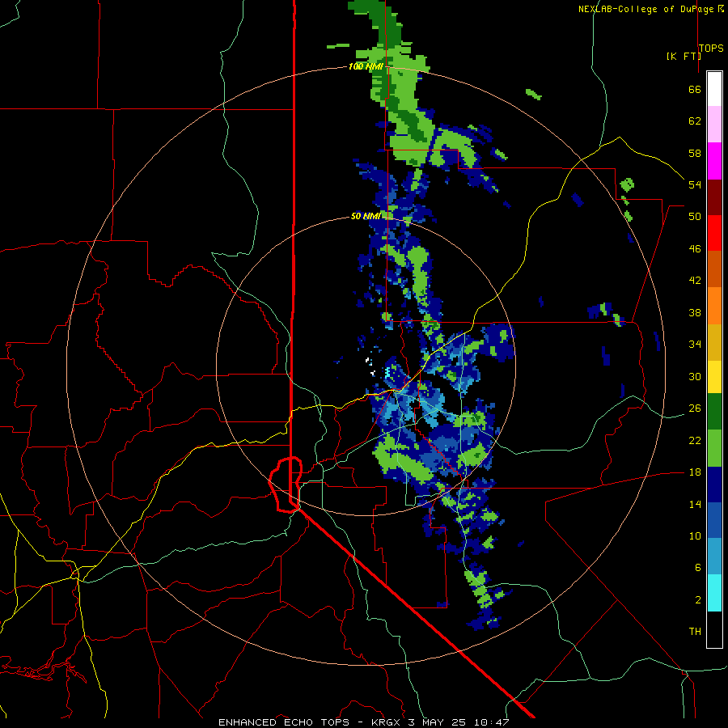The image size is (728, 728).
Task: Click the 'NEXLAB-College of DuPage' label
Action: point(645,9)
